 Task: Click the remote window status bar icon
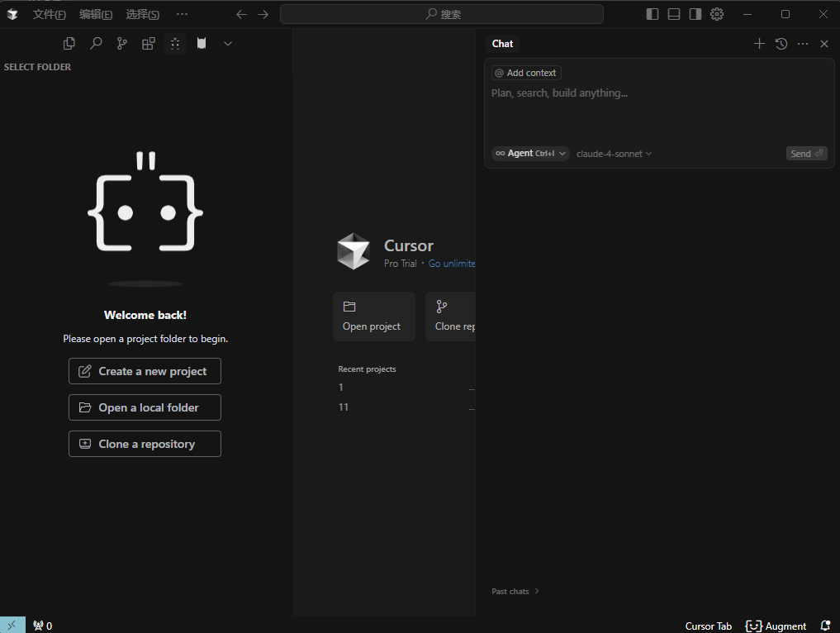12,626
